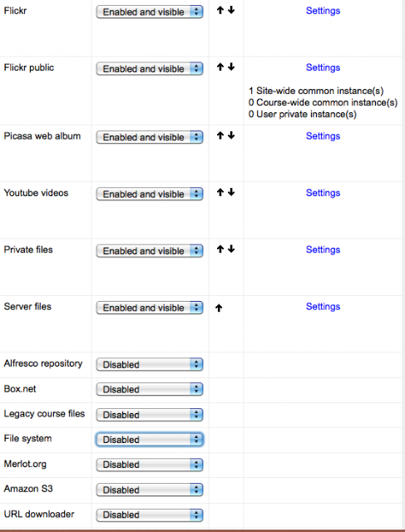
Task: Open URL downloader Disabled dropdown
Action: click(x=150, y=515)
